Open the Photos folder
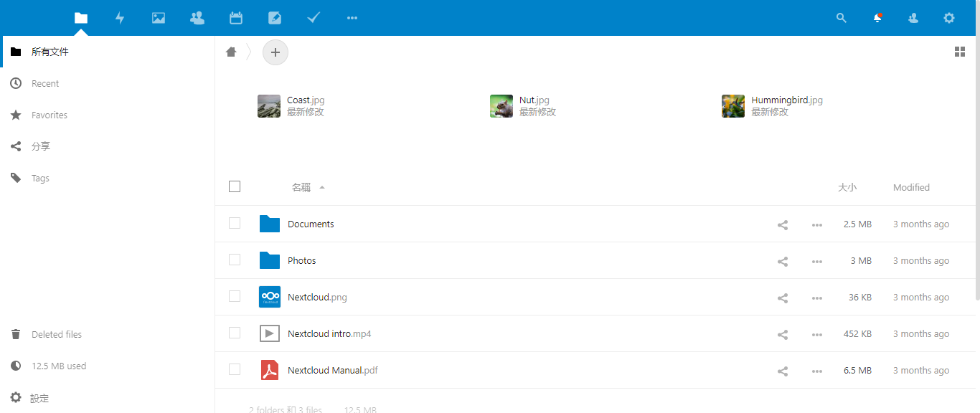 (302, 260)
